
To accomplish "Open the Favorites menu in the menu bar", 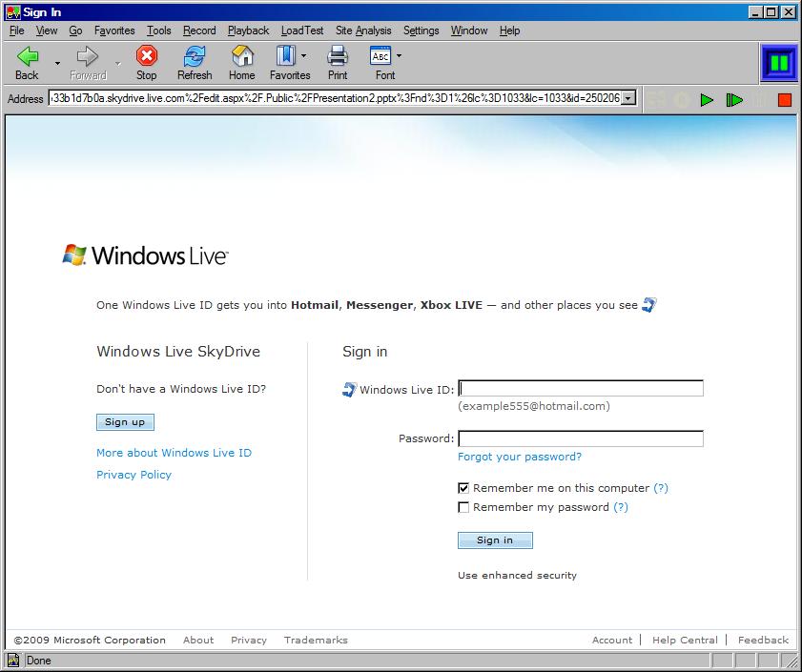I will [114, 31].
